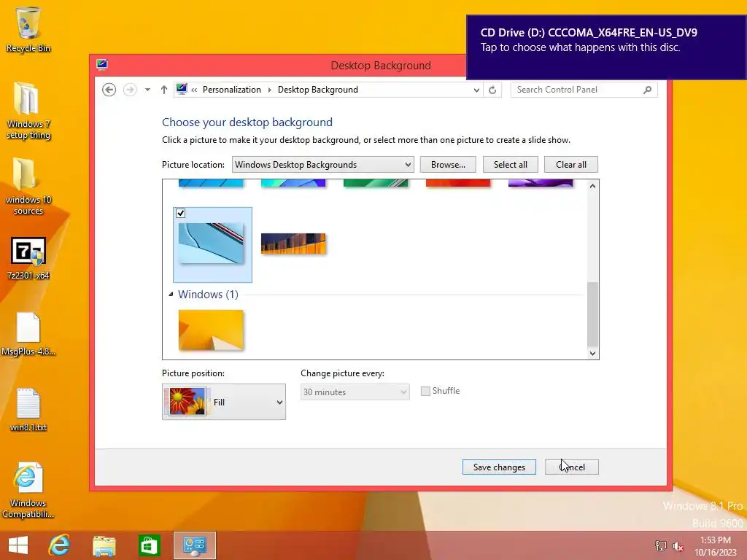
Task: Click the Cancel button
Action: click(x=572, y=467)
